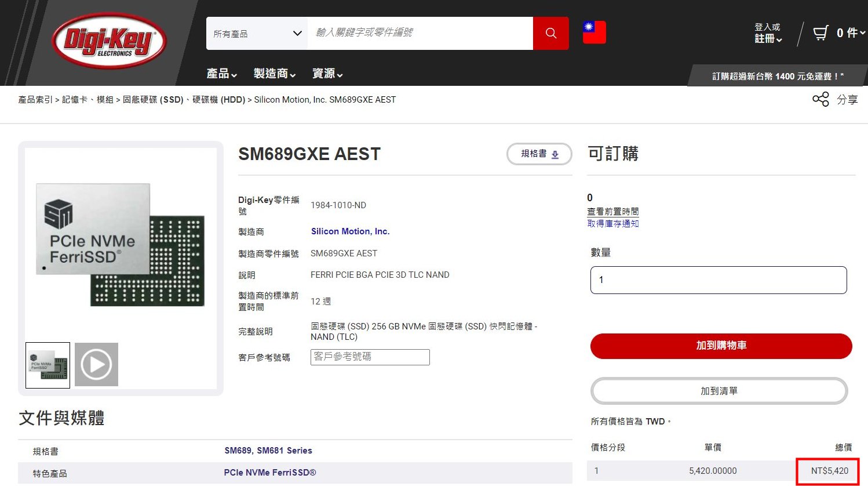Click the 客戶參考號碼 input field

point(370,357)
